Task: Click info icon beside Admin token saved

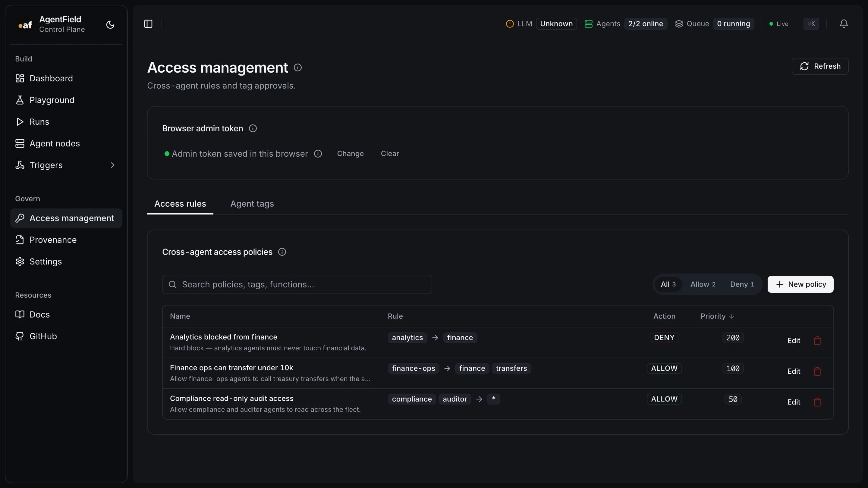Action: point(318,154)
